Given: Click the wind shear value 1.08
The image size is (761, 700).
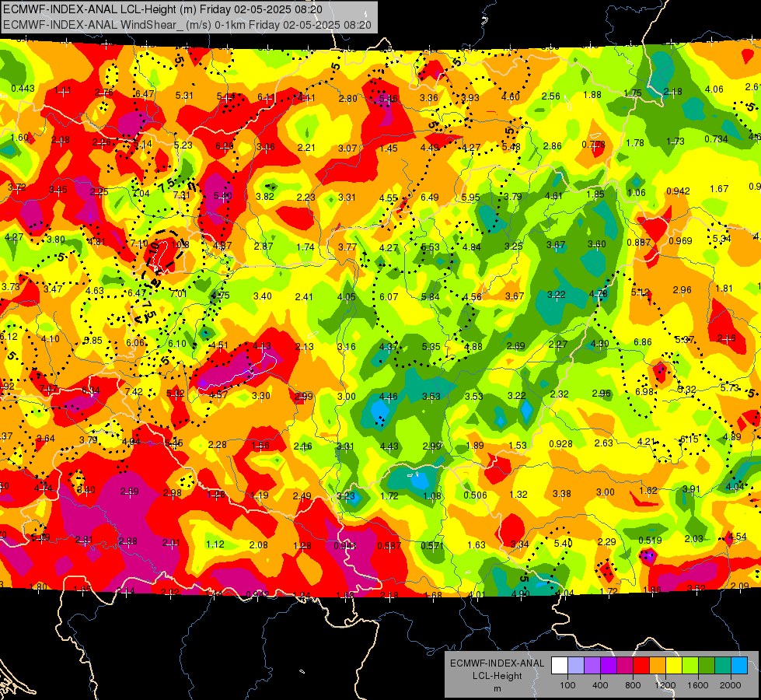Looking at the screenshot, I should 432,496.
